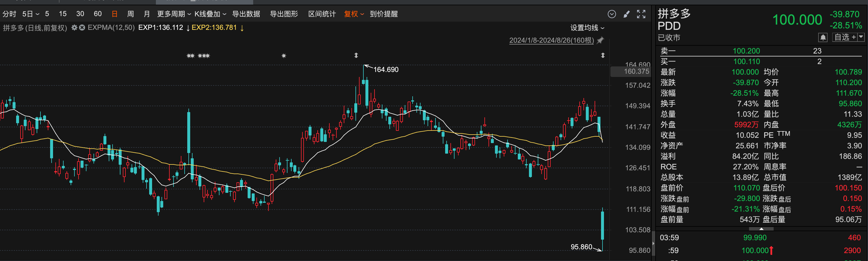Open the 复权 adjustment dropdown
The image size is (868, 261).
tap(354, 14)
